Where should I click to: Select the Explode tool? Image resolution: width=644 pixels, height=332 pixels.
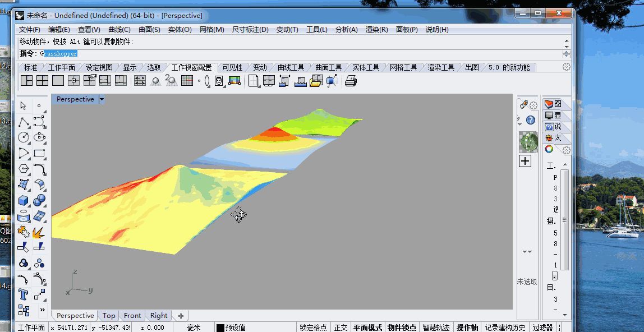point(39,232)
